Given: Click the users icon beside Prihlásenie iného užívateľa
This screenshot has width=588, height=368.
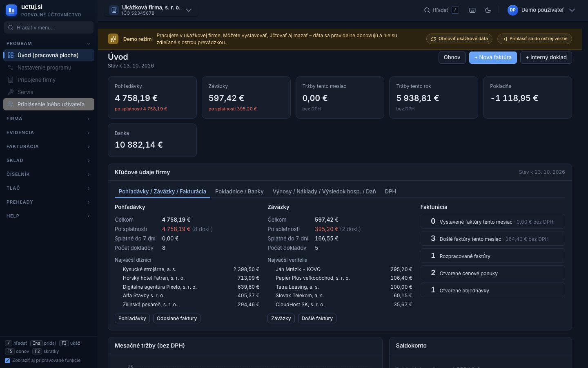Looking at the screenshot, I should coord(11,104).
